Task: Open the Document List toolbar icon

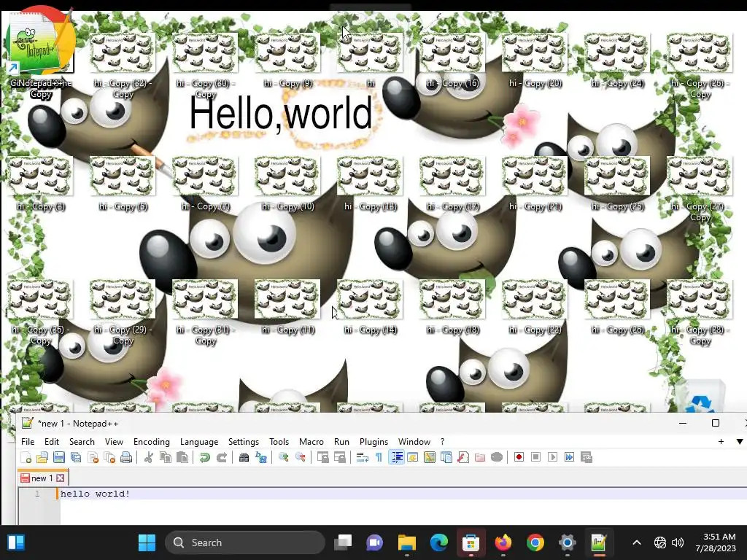Action: point(446,458)
